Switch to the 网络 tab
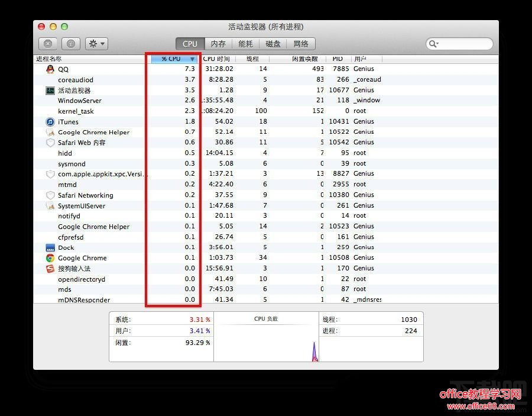532x416 pixels. pos(301,44)
